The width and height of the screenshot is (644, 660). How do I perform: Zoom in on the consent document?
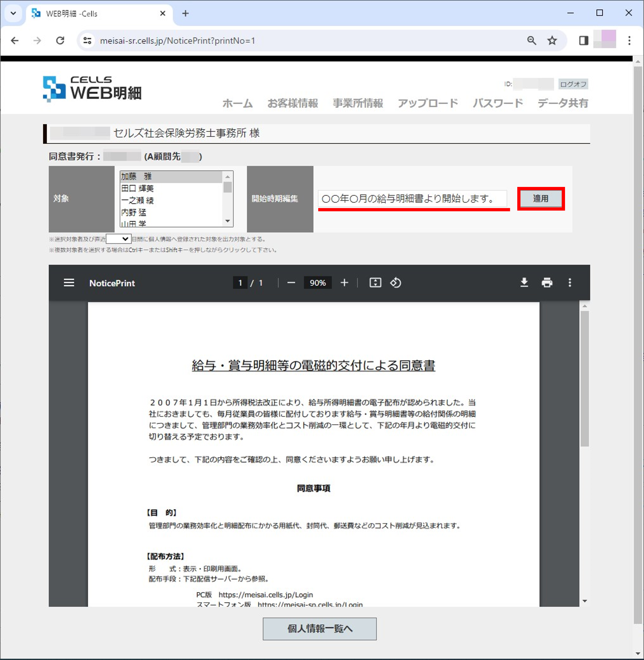344,283
